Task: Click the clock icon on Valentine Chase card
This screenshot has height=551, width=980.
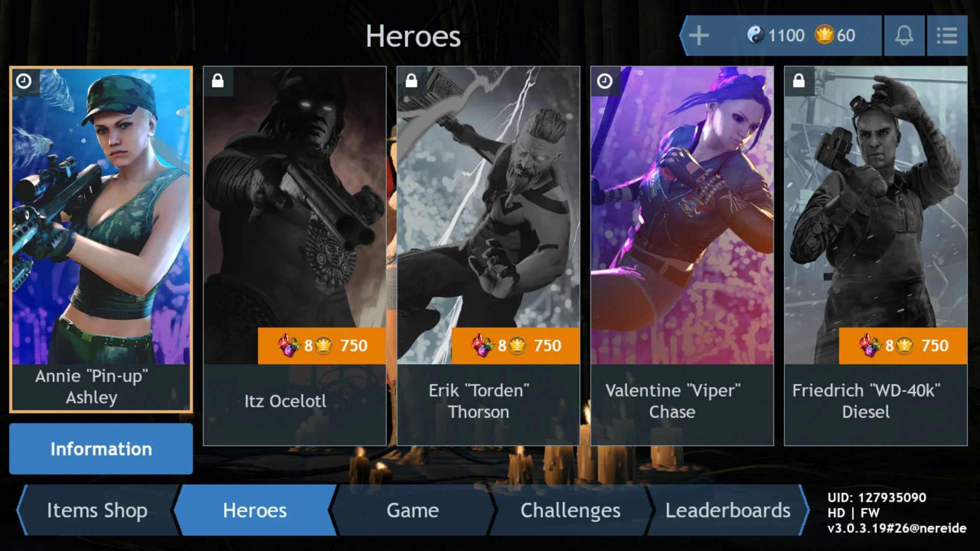Action: pos(605,81)
